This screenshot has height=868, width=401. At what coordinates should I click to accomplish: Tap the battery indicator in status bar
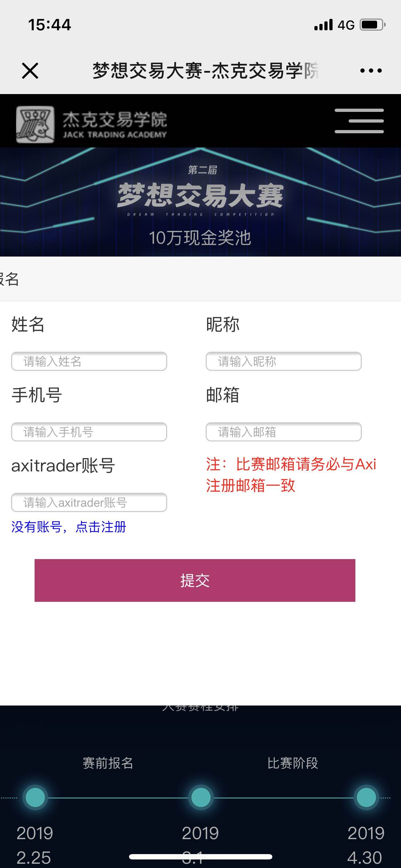tap(373, 25)
